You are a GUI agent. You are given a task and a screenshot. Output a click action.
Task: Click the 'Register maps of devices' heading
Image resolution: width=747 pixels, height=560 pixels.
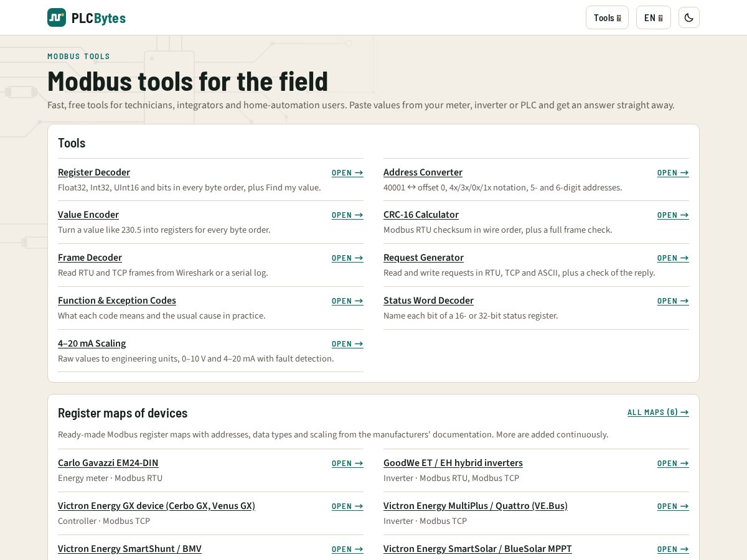(x=123, y=413)
